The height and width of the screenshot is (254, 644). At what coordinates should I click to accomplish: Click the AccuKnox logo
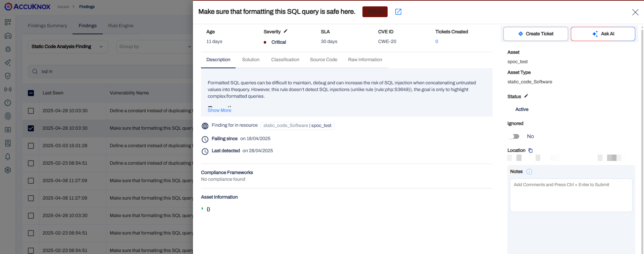tap(28, 6)
